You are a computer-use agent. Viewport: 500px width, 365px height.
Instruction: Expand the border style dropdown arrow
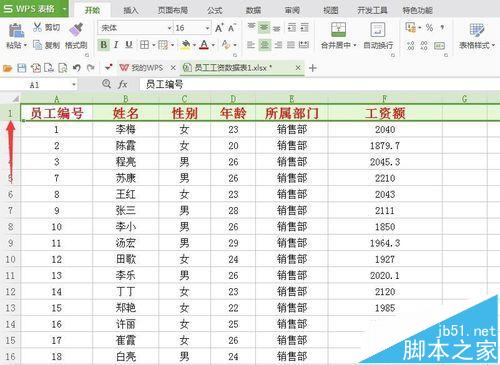[154, 45]
